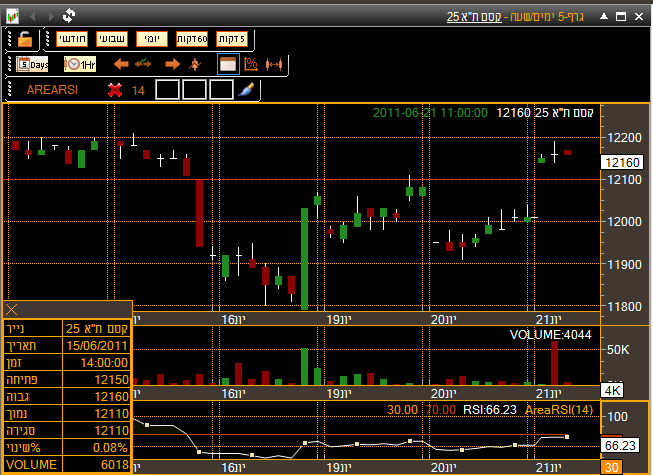The width and height of the screenshot is (653, 475).
Task: Open AREARSI style with paintbrush icon
Action: (248, 90)
